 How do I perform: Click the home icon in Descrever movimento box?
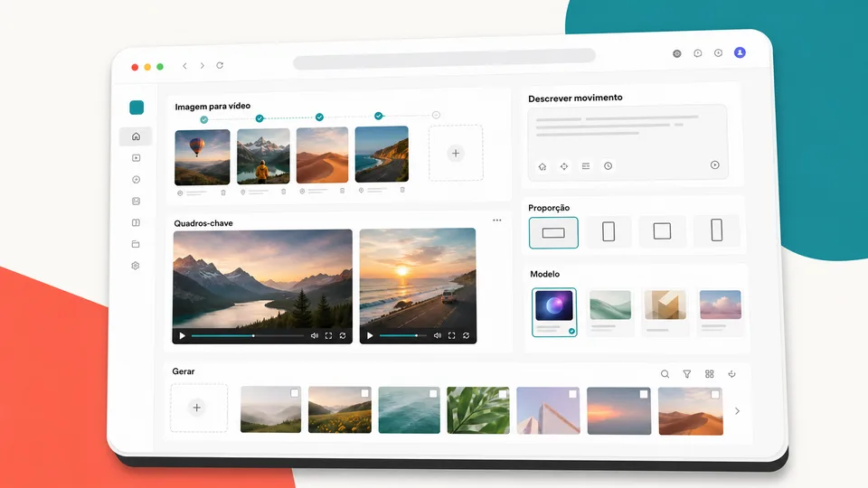click(542, 166)
